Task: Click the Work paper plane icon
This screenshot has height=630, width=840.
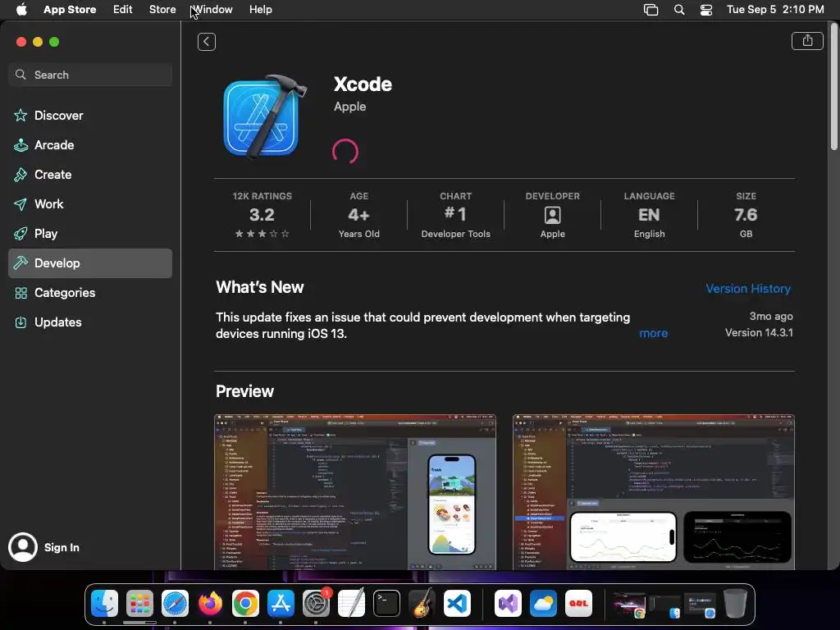Action: tap(21, 203)
